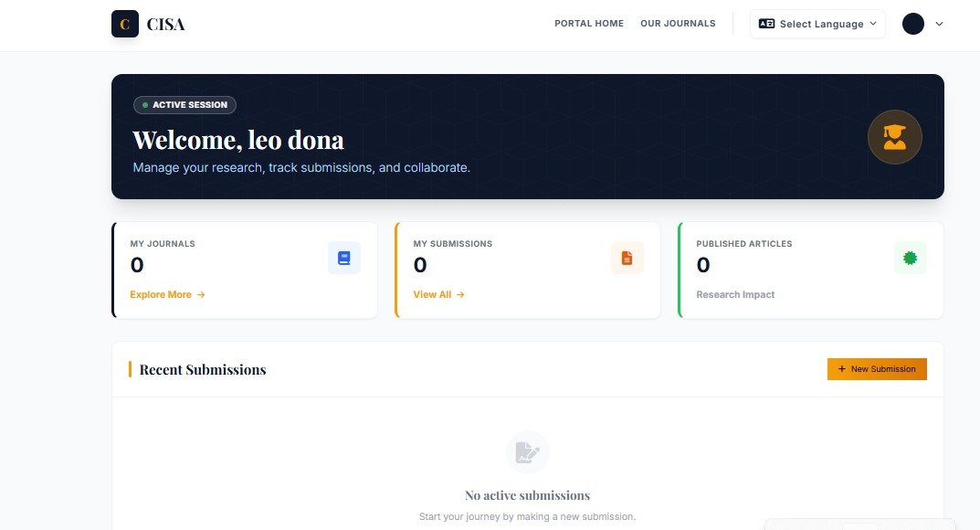Screen dimensions: 980x530
Task: Click the empty submissions placeholder icon
Action: tap(527, 452)
